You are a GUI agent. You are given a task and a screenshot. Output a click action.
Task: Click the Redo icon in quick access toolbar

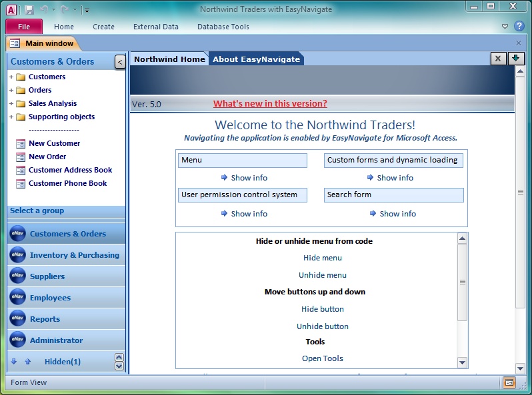(65, 9)
